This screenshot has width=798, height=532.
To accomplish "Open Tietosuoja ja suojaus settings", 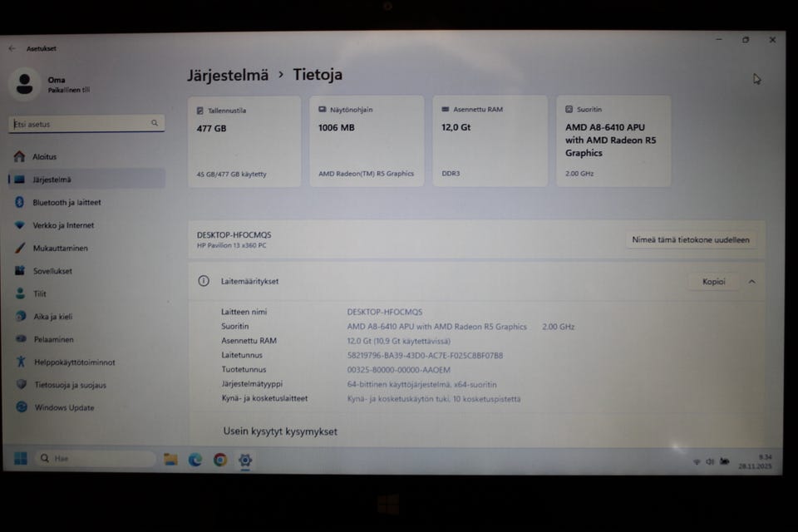I will (86, 385).
